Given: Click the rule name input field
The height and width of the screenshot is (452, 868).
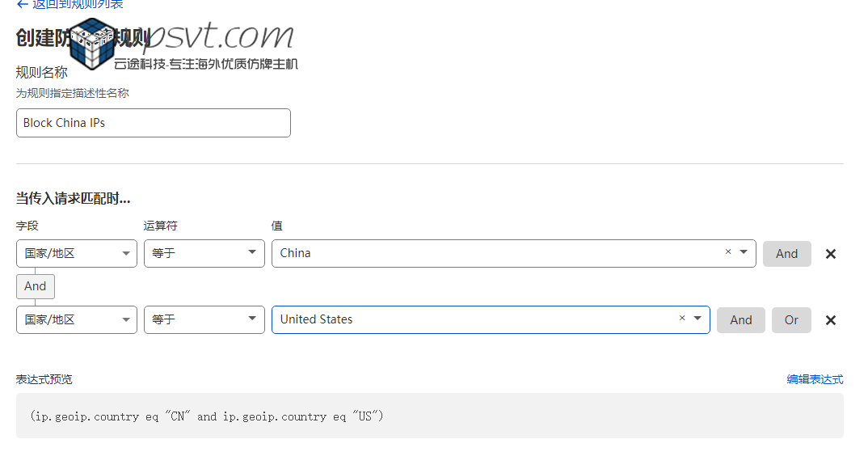Looking at the screenshot, I should pos(153,123).
